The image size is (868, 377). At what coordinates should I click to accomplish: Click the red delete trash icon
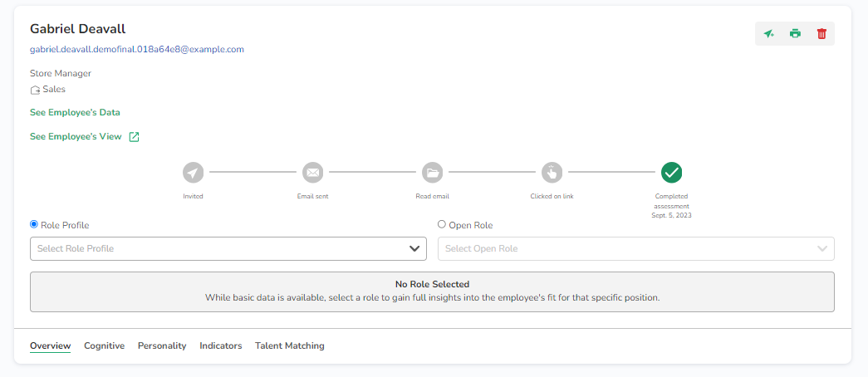click(x=821, y=34)
